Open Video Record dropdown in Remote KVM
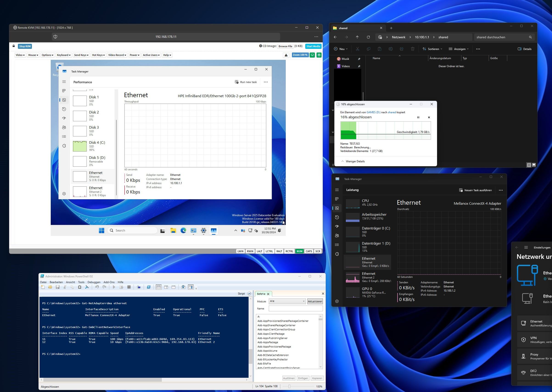Viewport: 552px width, 392px height. (x=117, y=55)
